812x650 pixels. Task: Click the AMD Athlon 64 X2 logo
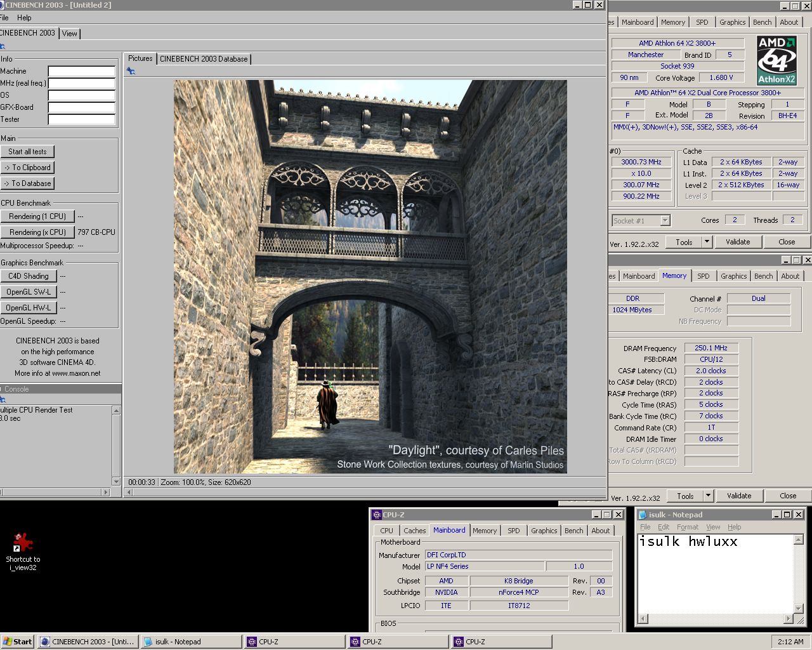[776, 60]
